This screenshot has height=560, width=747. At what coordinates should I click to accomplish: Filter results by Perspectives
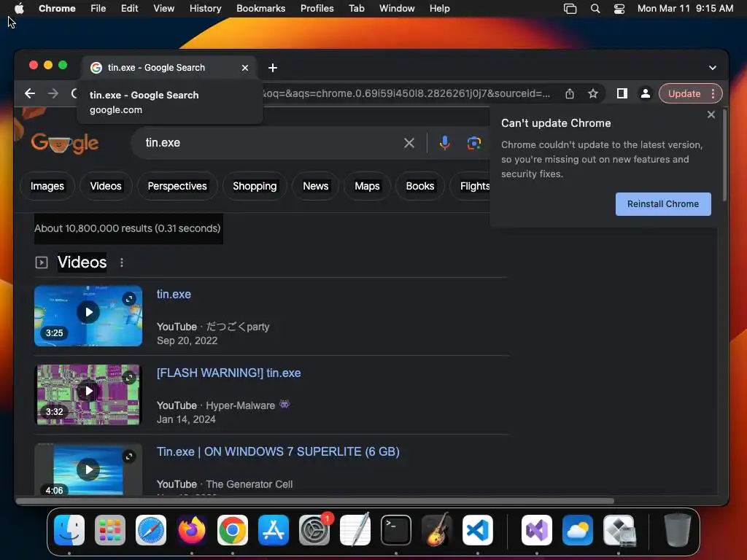click(177, 186)
